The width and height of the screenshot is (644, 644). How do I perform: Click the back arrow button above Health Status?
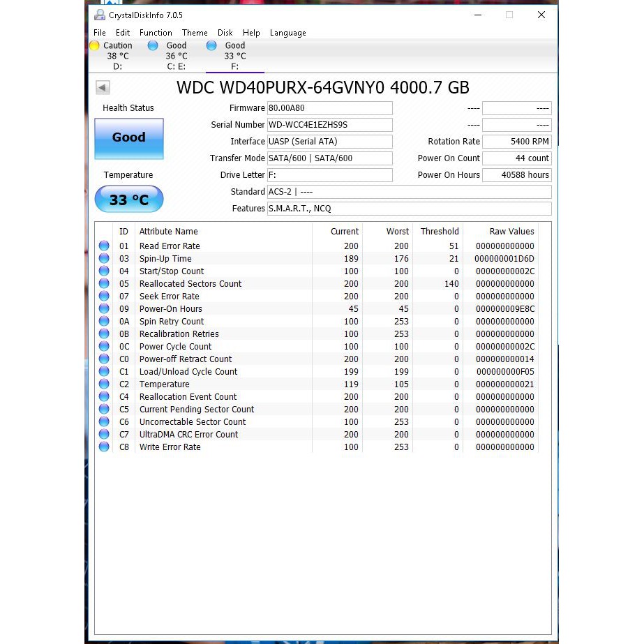click(102, 87)
